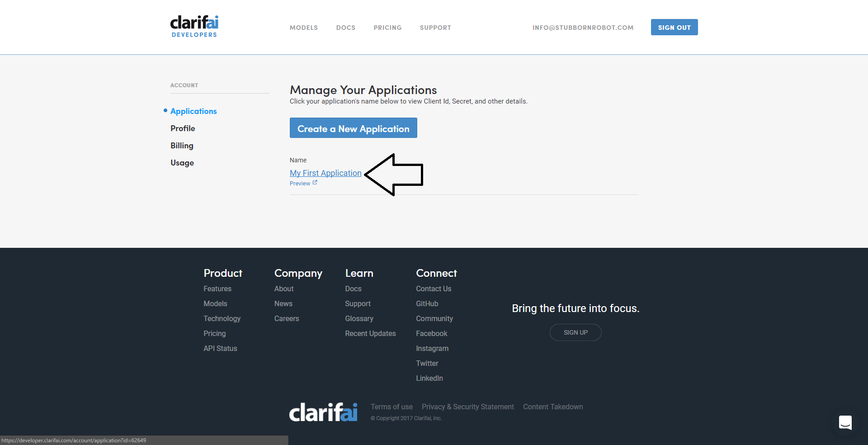Image resolution: width=868 pixels, height=445 pixels.
Task: Open the My First Application link
Action: (x=325, y=173)
